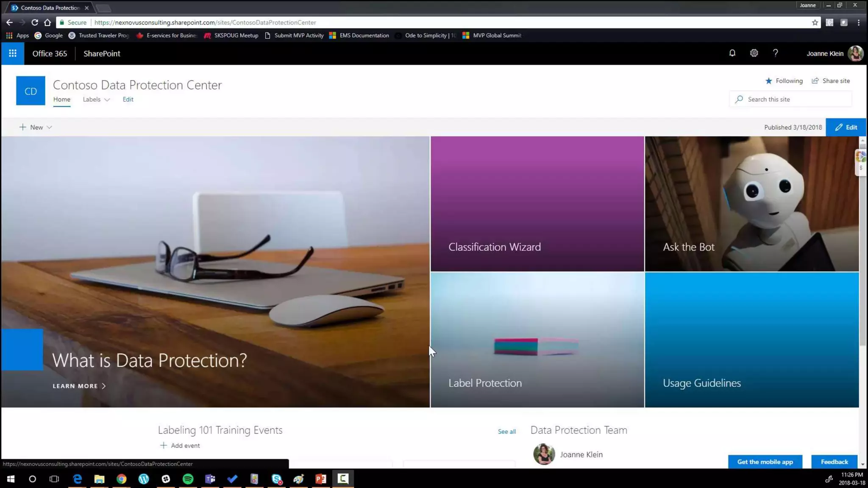
Task: Click the page's vertical scrollbar
Action: [862, 254]
